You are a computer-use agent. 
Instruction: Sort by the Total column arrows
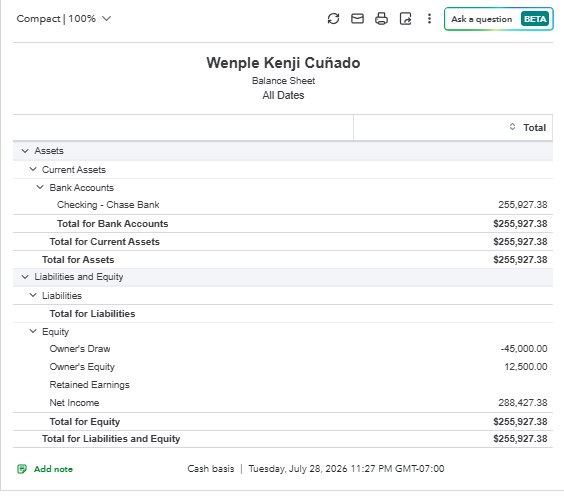pyautogui.click(x=512, y=127)
